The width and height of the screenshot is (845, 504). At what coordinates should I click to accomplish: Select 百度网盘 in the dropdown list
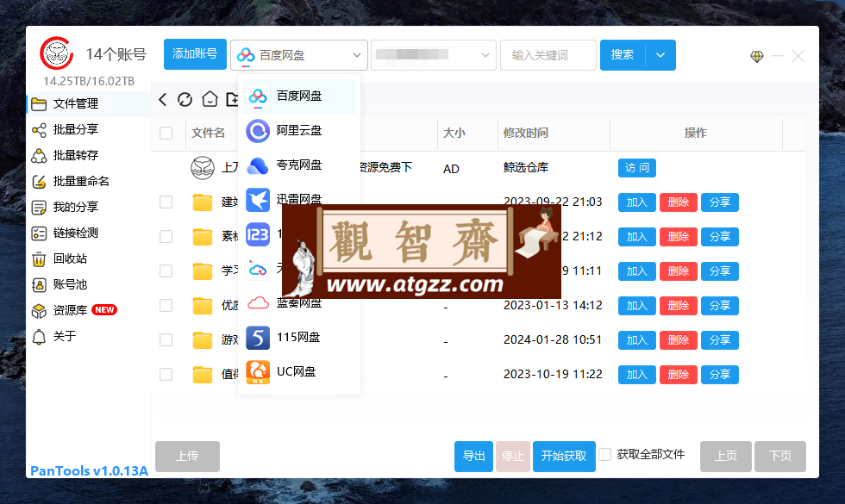coord(299,96)
